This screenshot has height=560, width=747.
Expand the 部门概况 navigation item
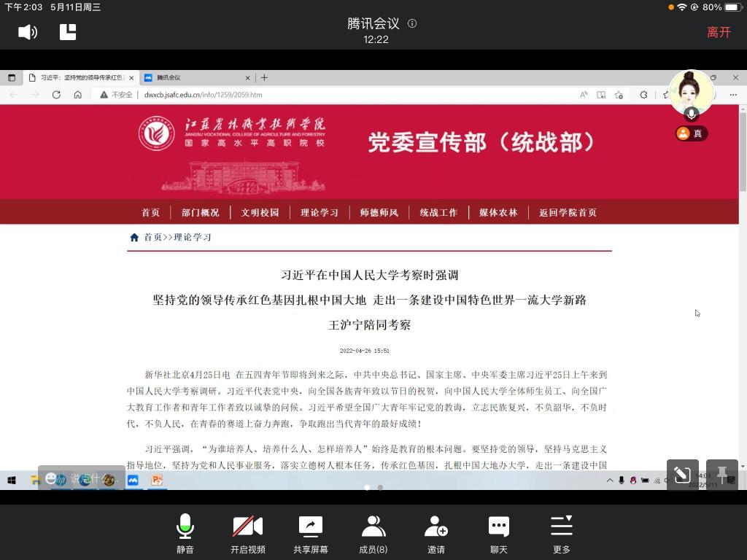(201, 213)
